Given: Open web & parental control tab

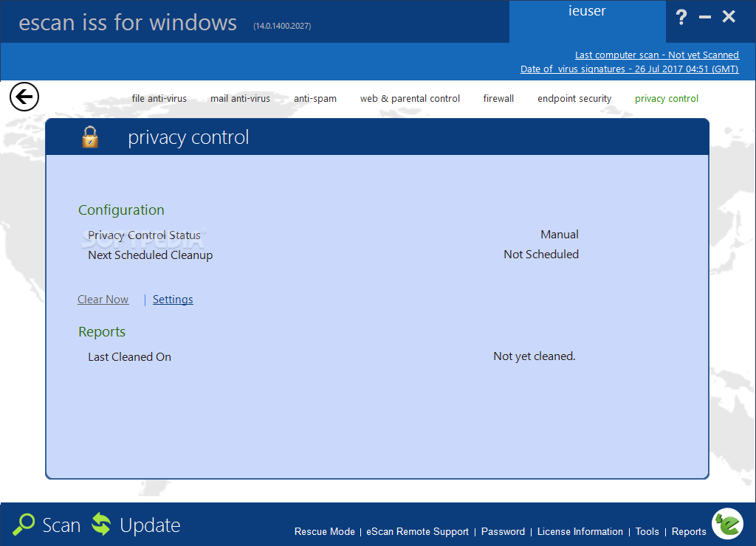Looking at the screenshot, I should [410, 98].
